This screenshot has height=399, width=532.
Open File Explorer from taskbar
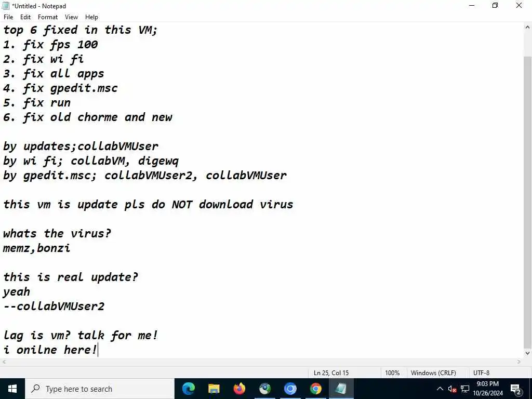click(x=214, y=389)
